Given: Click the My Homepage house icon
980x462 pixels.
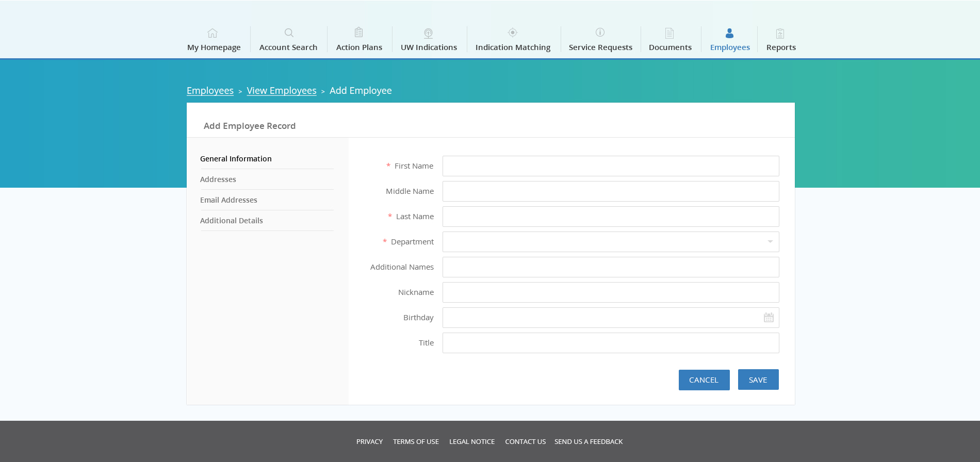Looking at the screenshot, I should click(x=213, y=33).
